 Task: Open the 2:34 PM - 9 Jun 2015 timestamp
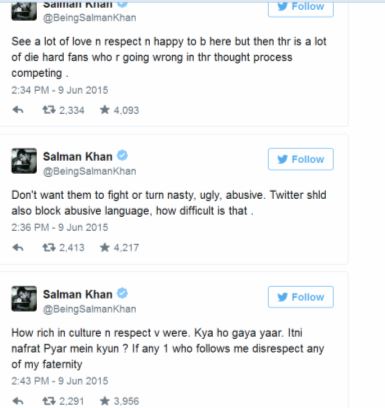click(60, 90)
